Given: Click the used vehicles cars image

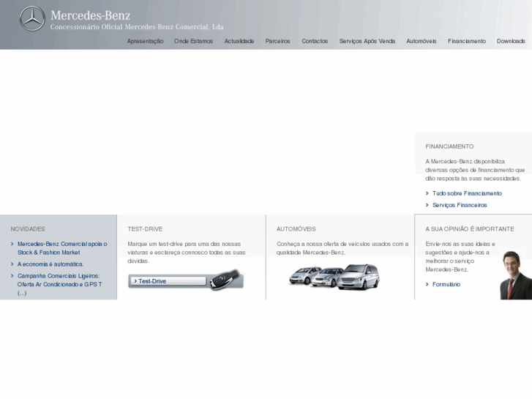Looking at the screenshot, I should tap(334, 277).
